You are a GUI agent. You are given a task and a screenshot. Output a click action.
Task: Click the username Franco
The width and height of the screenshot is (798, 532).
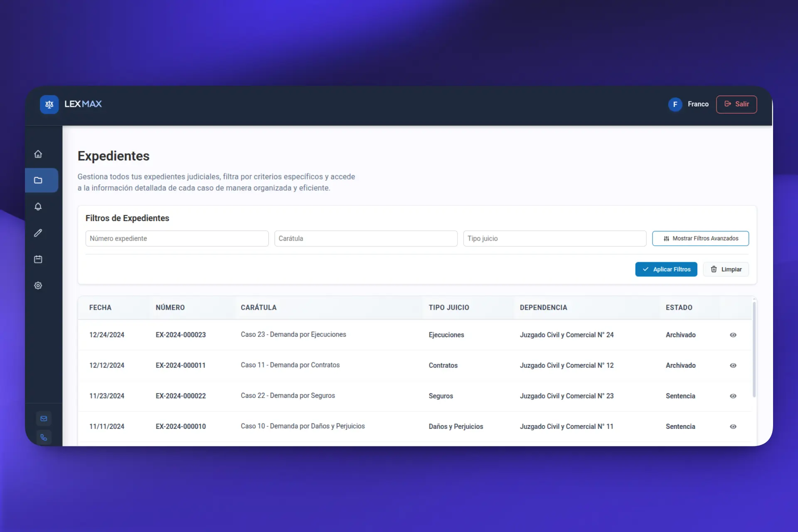698,104
